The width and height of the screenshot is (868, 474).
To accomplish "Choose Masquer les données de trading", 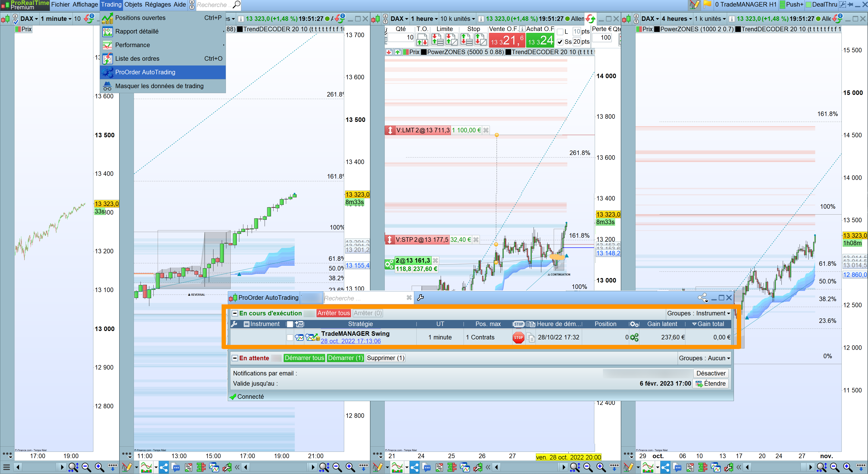I will [163, 86].
